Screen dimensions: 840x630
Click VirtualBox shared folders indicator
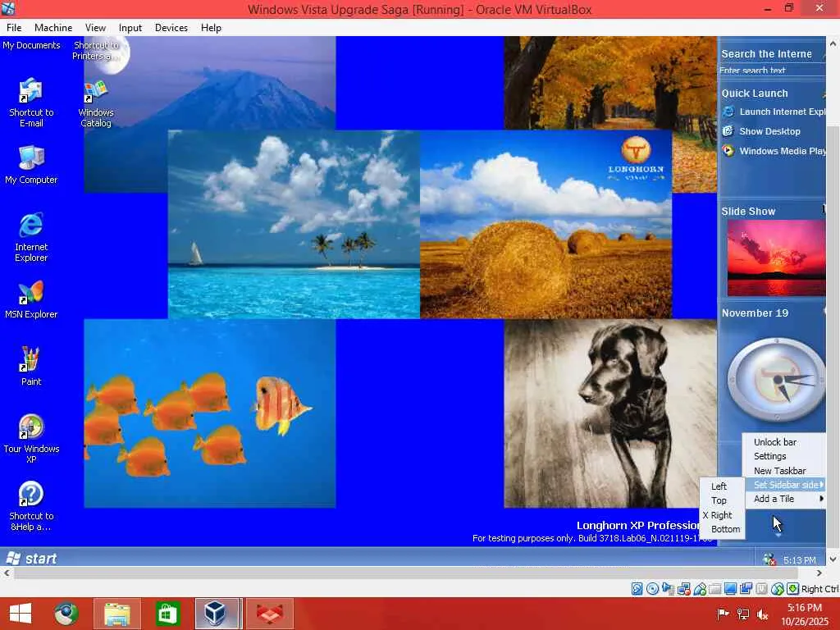pyautogui.click(x=714, y=589)
